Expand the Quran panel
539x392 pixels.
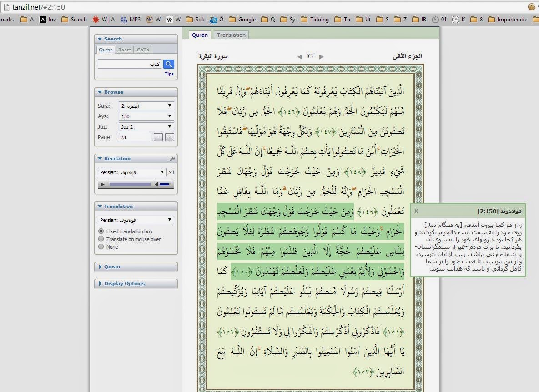(x=136, y=266)
